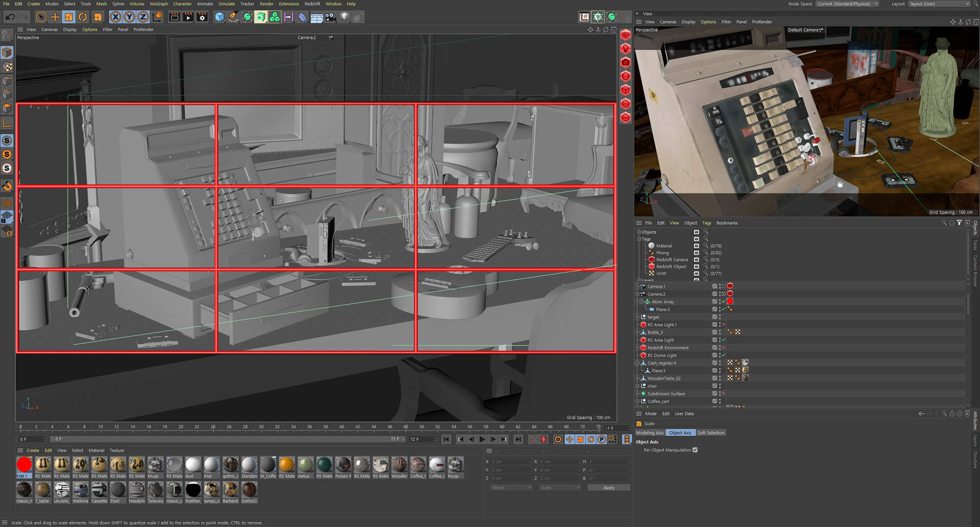This screenshot has width=980, height=527.
Task: Expand the Coffee_cart hierarchy
Action: pos(638,401)
